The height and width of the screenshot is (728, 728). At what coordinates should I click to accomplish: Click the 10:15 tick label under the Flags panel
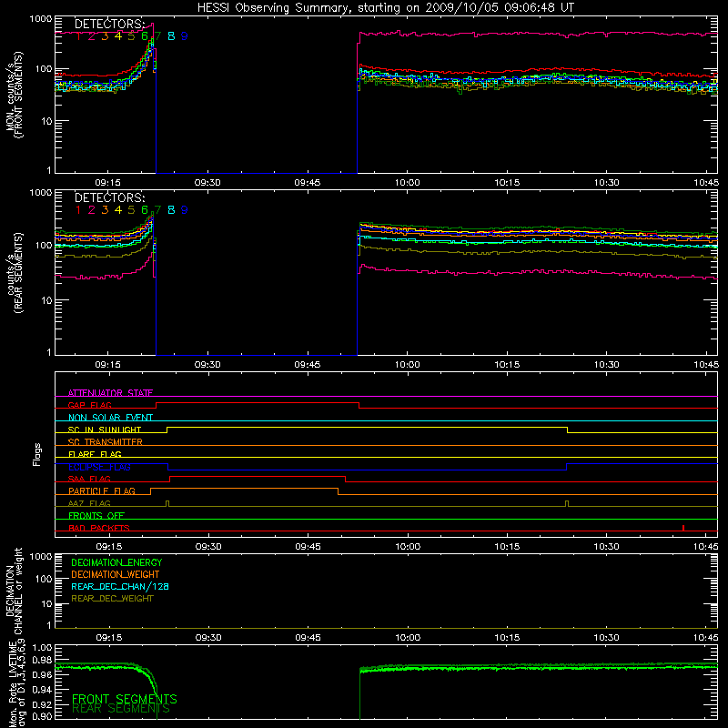(x=507, y=547)
